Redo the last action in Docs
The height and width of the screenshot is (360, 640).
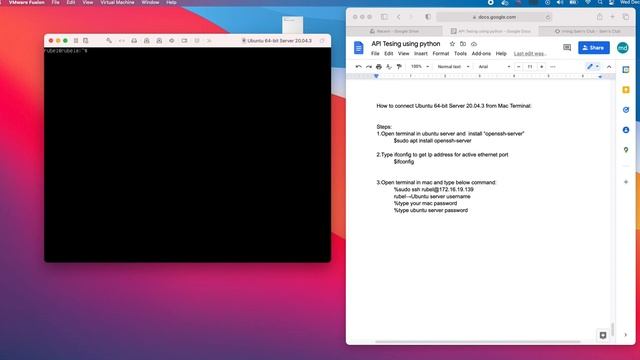tap(369, 67)
